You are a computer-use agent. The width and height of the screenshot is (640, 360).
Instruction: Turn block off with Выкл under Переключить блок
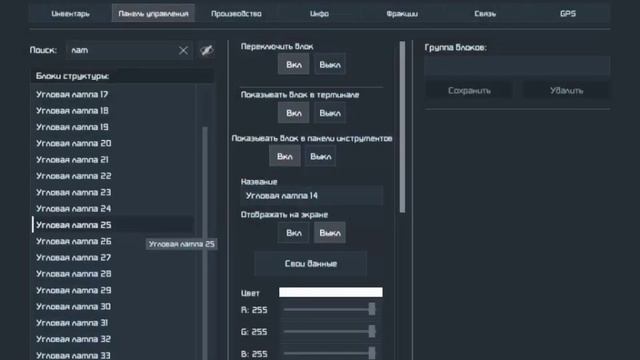(330, 64)
